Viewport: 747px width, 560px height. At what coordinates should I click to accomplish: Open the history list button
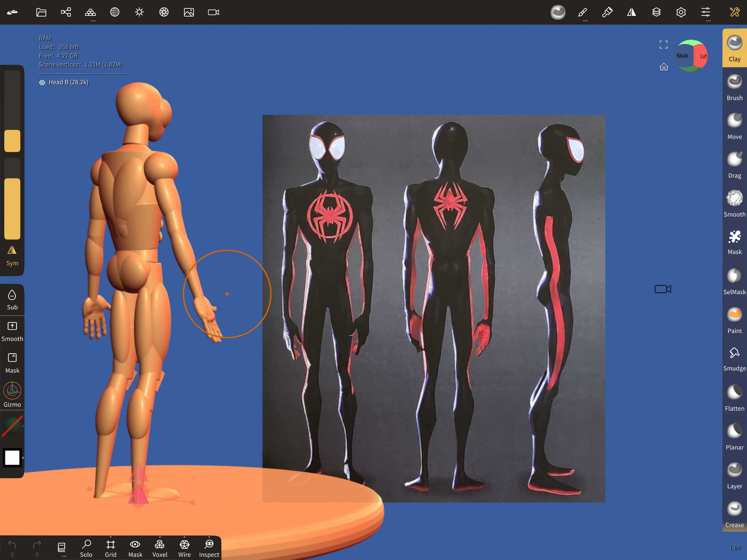pyautogui.click(x=62, y=549)
